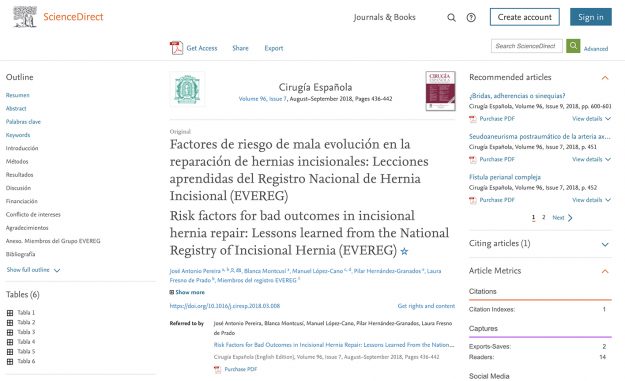The image size is (625, 381).
Task: Click PDF icon in Referred to by section
Action: [218, 369]
